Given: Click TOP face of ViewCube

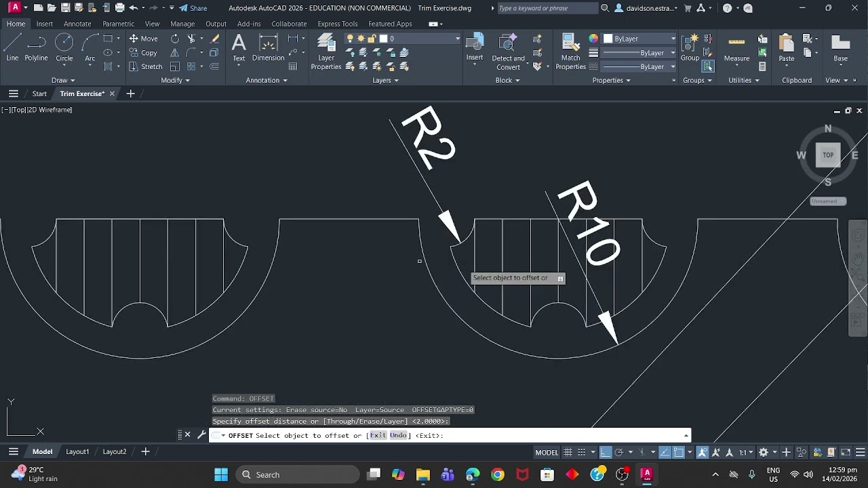Looking at the screenshot, I should (x=828, y=155).
